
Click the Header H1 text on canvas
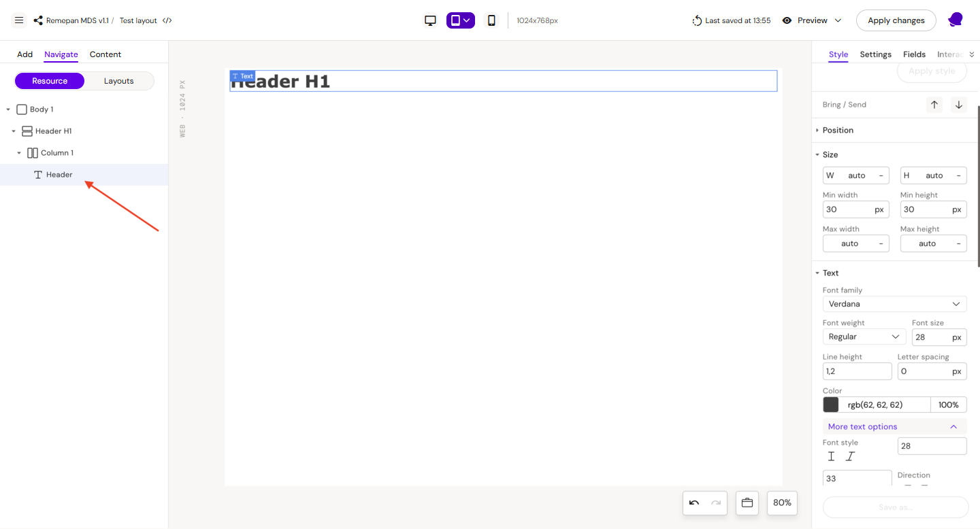coord(280,82)
